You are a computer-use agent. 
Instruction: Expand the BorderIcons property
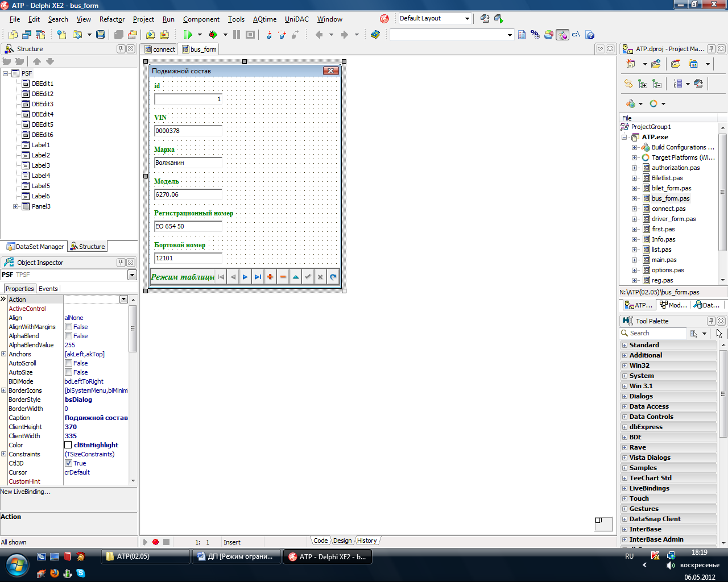tap(3, 390)
